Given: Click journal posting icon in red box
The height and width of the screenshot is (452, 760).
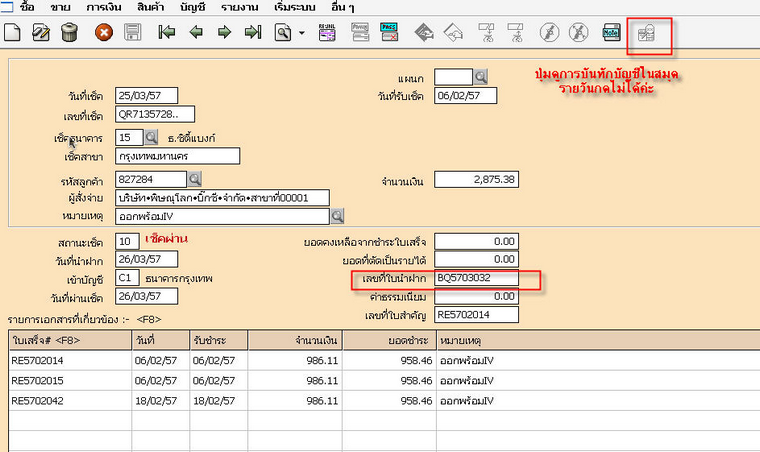Looking at the screenshot, I should 648,34.
